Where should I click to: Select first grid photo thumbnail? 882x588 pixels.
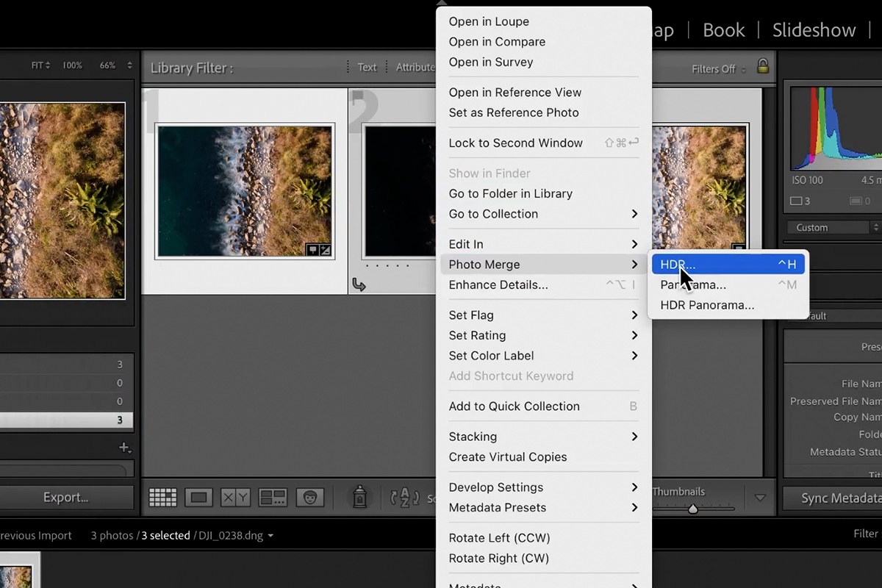[x=245, y=191]
